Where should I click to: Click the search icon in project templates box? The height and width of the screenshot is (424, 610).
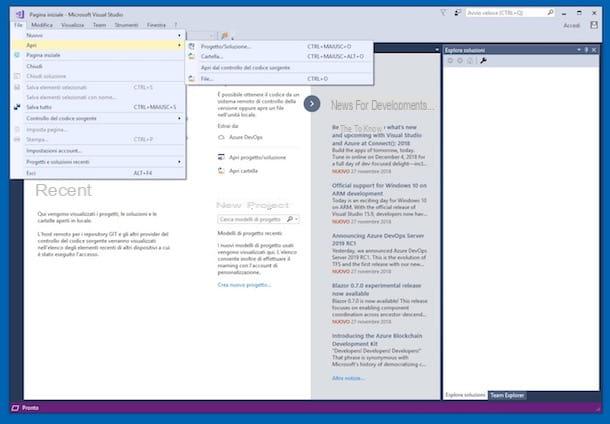(290, 219)
